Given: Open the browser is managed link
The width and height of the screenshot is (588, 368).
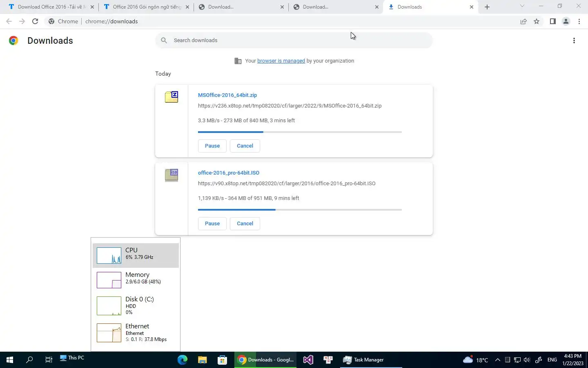Looking at the screenshot, I should coord(281,61).
